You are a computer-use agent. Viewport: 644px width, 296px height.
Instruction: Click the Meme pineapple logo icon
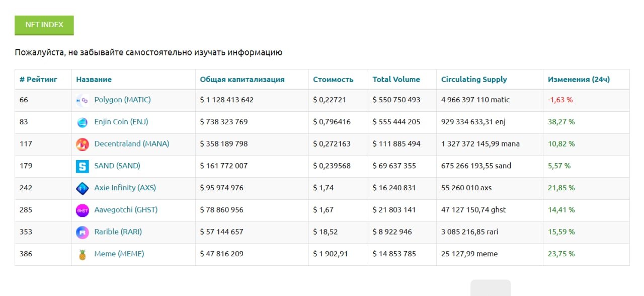pos(82,254)
